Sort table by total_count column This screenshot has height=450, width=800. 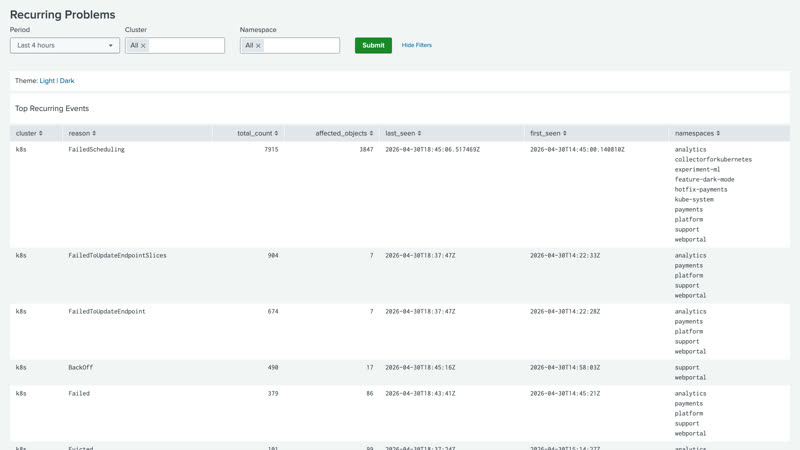[x=258, y=133]
